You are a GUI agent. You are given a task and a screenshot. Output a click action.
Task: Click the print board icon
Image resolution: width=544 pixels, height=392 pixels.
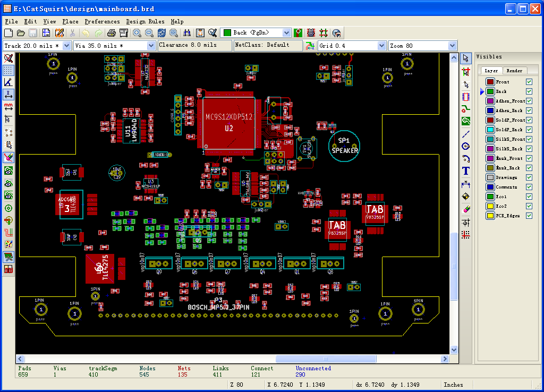click(112, 33)
